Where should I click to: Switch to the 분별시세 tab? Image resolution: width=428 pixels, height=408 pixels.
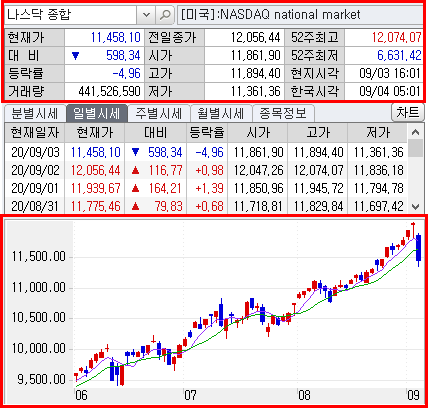tap(35, 113)
